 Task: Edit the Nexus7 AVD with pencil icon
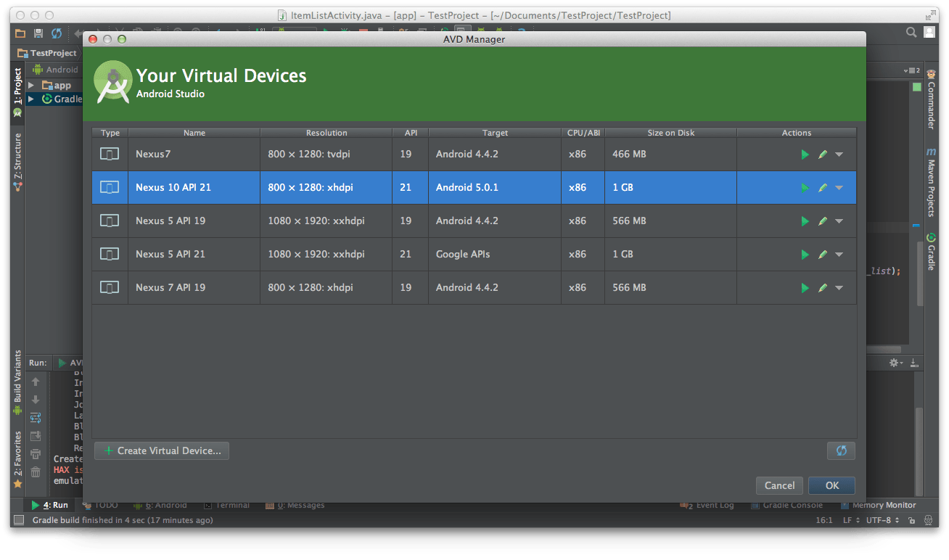pos(823,155)
